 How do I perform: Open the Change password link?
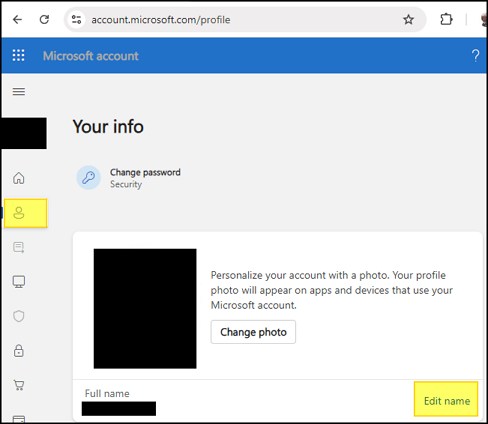tap(145, 172)
